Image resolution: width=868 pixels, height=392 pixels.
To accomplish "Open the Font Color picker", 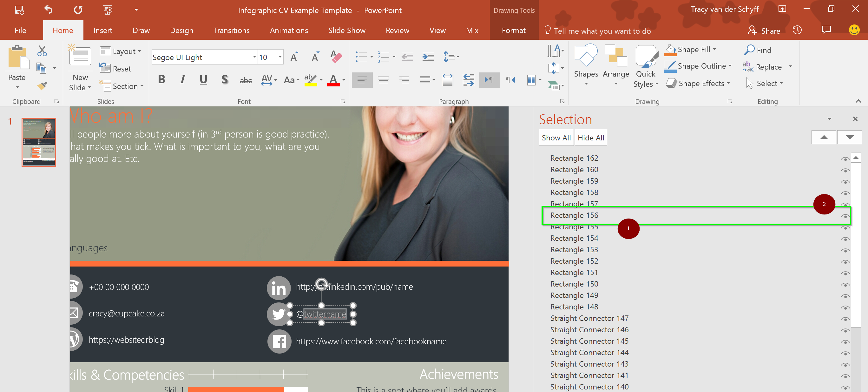I will point(343,80).
